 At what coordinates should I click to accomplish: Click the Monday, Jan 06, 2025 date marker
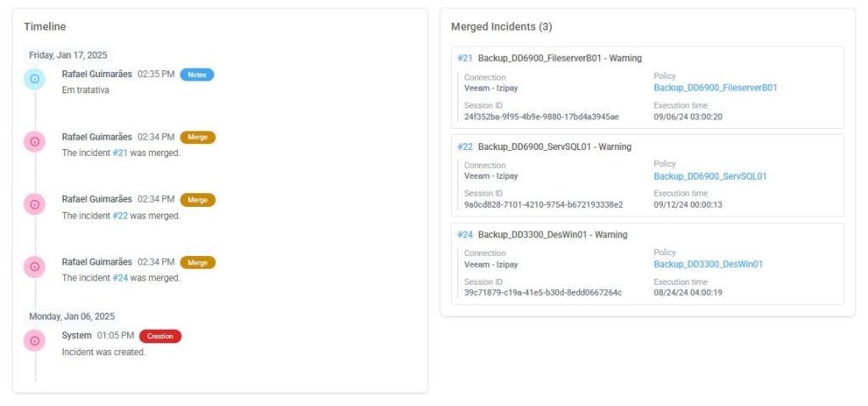pos(71,316)
